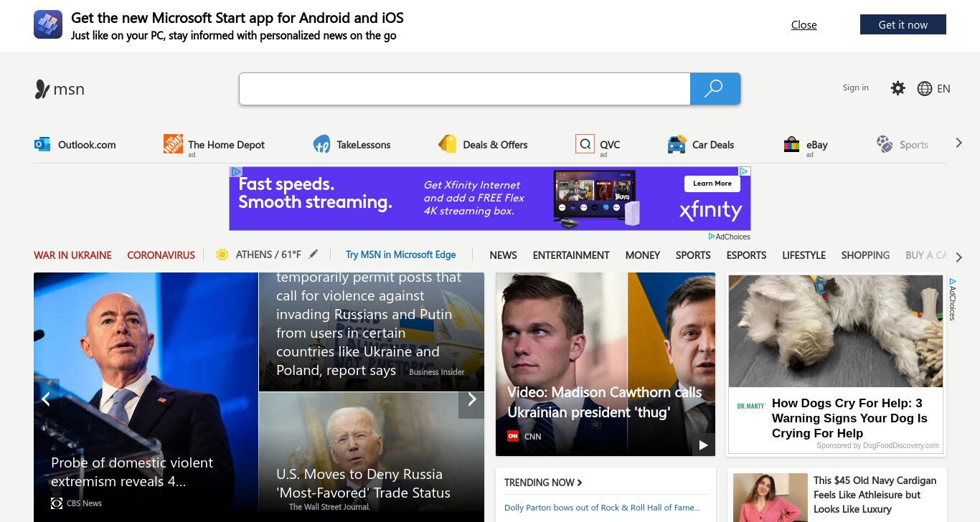The image size is (980, 522).
Task: Click The Wall Street Journal source label
Action: pos(329,507)
